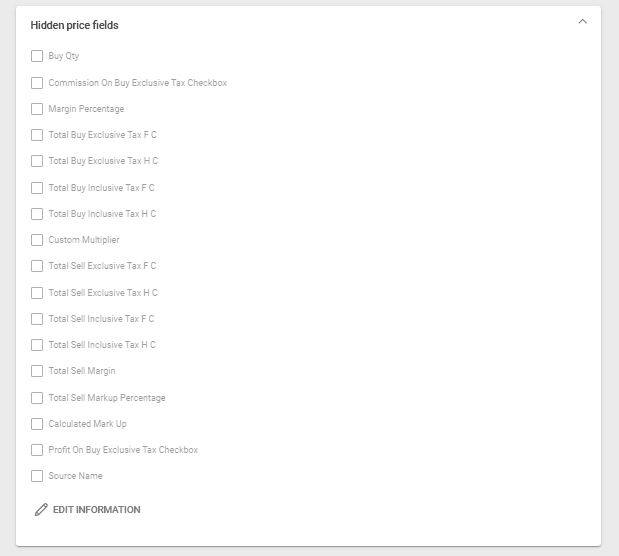Toggle Total Sell Exclusive Tax H C
619x556 pixels.
pos(37,293)
